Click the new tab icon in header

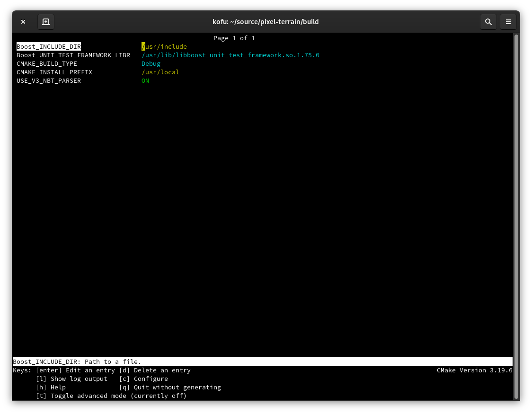click(x=46, y=22)
